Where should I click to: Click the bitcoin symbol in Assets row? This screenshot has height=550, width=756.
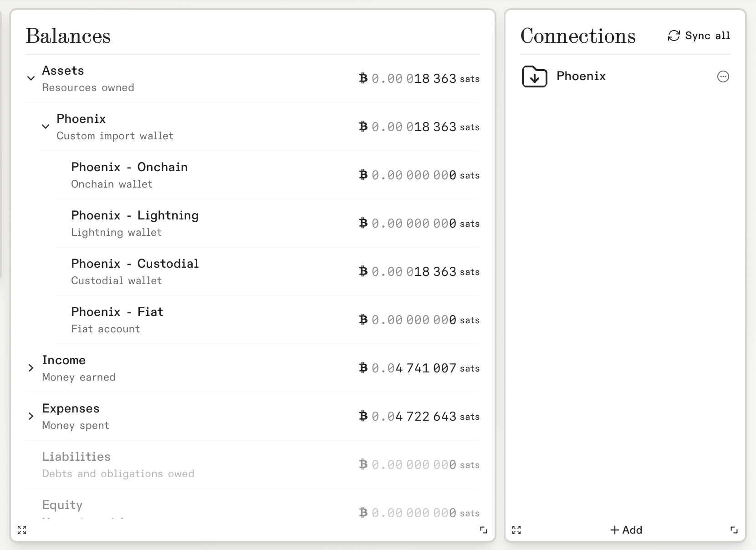click(363, 79)
